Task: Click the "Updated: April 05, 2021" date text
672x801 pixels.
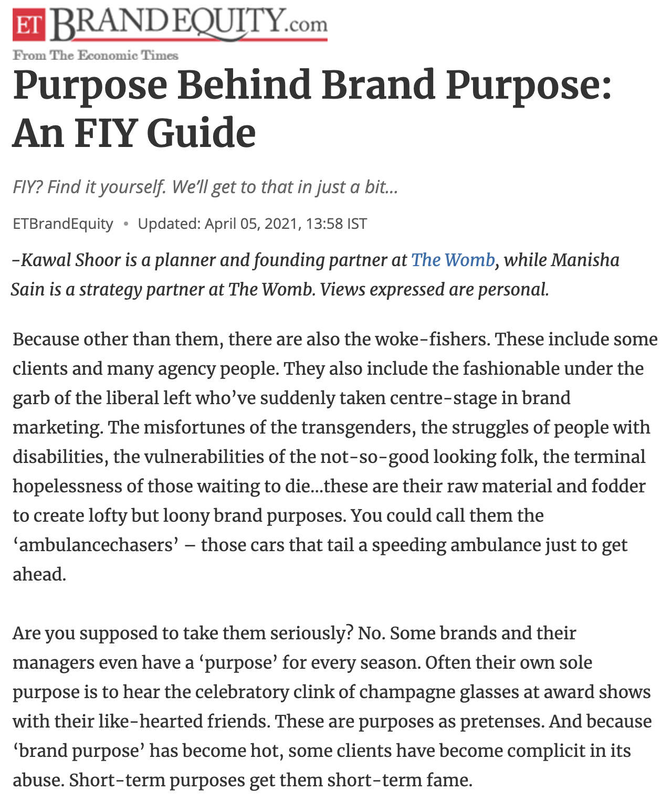Action: (217, 224)
